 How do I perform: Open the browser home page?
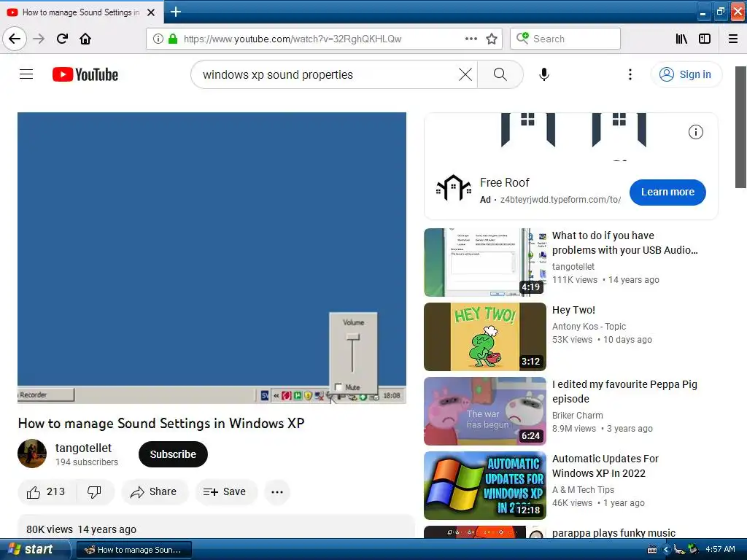(85, 39)
